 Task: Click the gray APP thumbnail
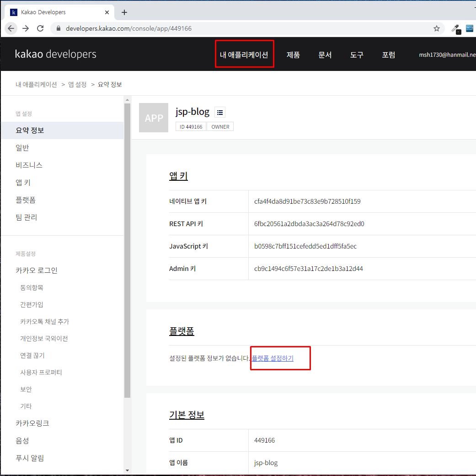tap(154, 118)
